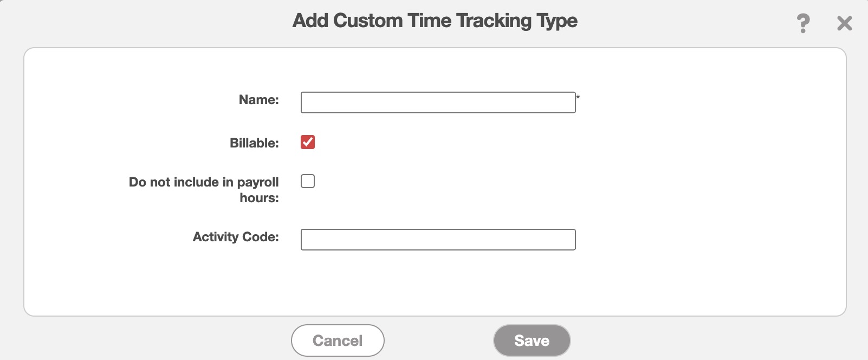Viewport: 868px width, 360px height.
Task: Close the Add Custom Time Tracking dialog
Action: click(844, 23)
